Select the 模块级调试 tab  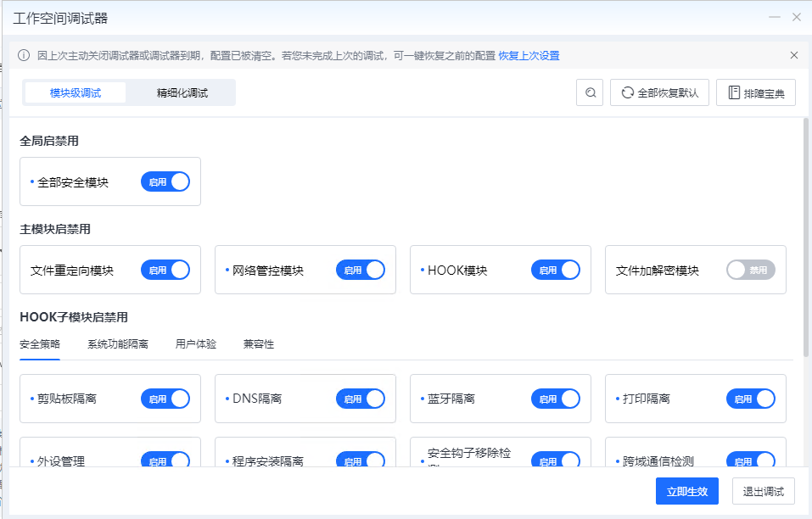(76, 93)
